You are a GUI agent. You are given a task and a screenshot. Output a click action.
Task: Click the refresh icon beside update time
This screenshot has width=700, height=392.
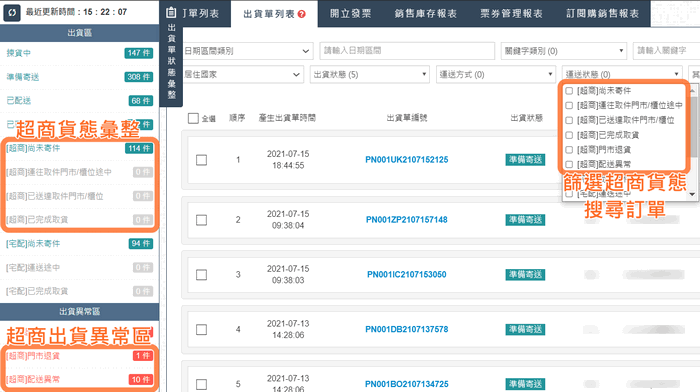click(12, 13)
